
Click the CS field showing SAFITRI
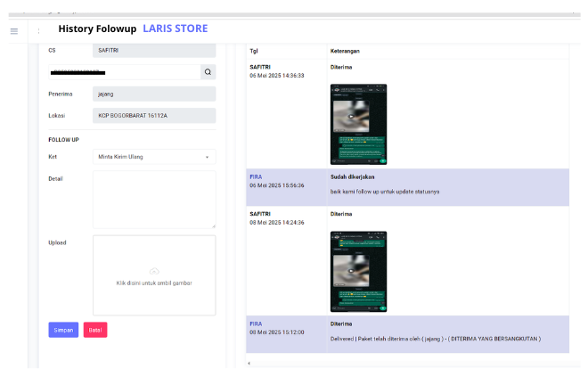pyautogui.click(x=153, y=51)
